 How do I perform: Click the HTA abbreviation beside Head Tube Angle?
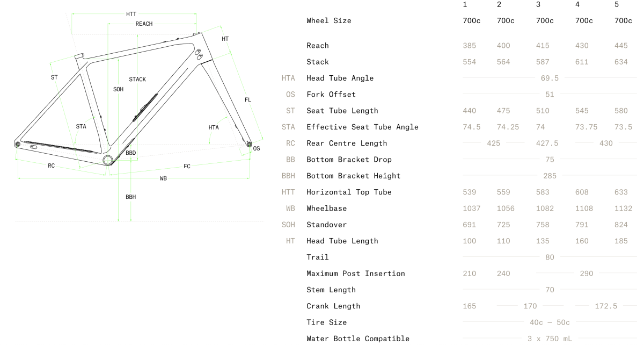(x=288, y=78)
